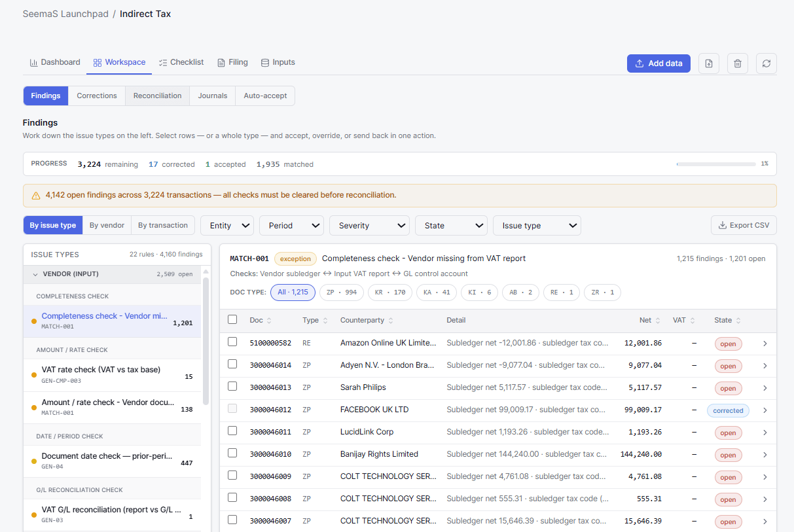Click the Export CSV button
794x532 pixels.
[744, 225]
